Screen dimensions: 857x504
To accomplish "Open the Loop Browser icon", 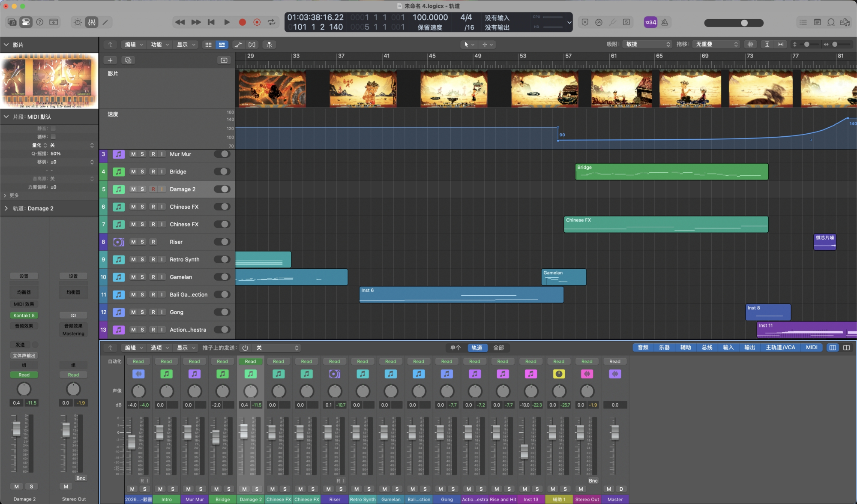I will (x=831, y=22).
